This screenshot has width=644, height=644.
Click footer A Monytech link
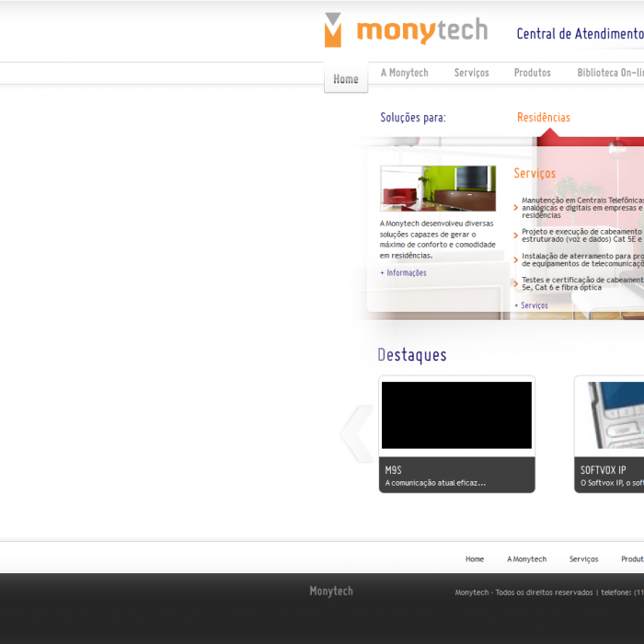pyautogui.click(x=526, y=559)
